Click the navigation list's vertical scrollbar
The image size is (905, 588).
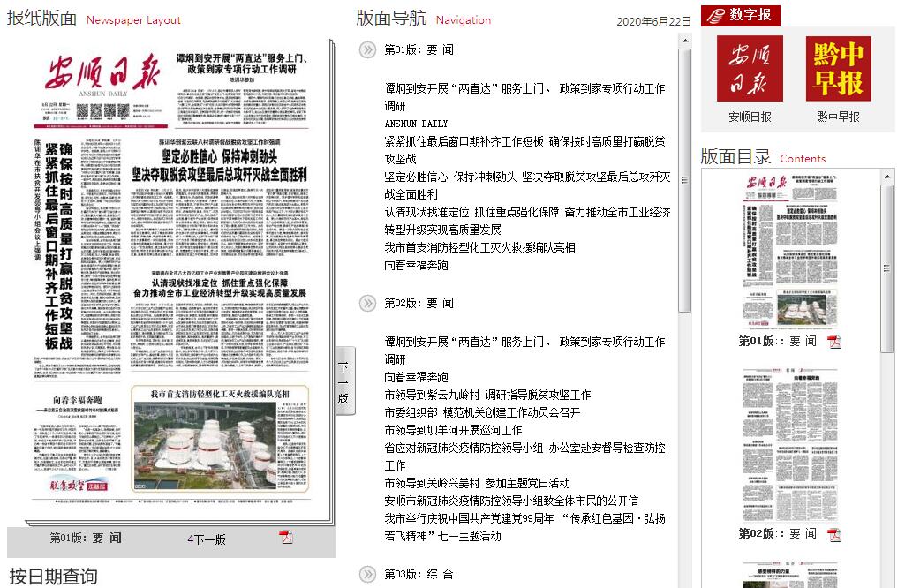684,177
